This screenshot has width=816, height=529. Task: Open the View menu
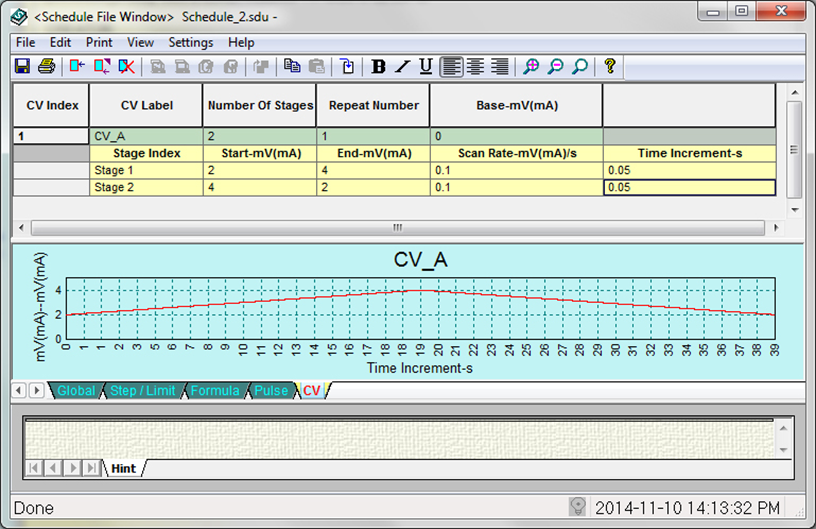(140, 43)
